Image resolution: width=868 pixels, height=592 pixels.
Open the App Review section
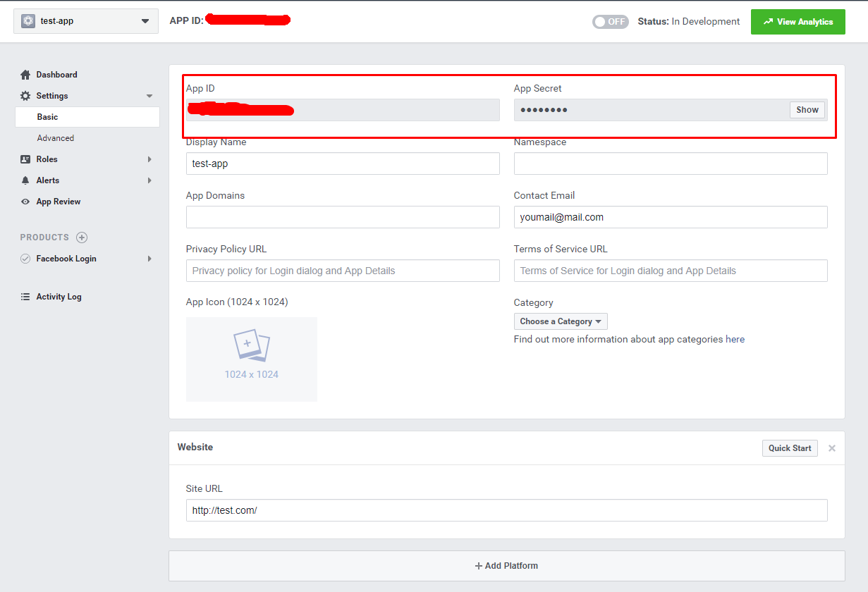[59, 202]
